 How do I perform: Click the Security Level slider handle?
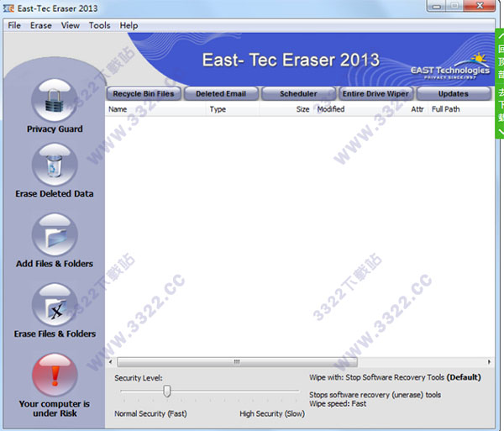tap(167, 391)
